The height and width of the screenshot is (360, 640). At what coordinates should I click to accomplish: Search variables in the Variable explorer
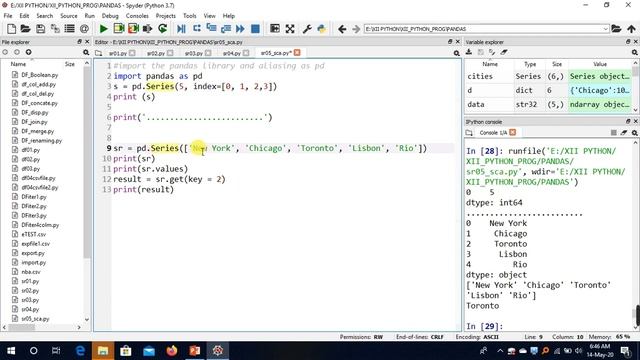point(635,52)
